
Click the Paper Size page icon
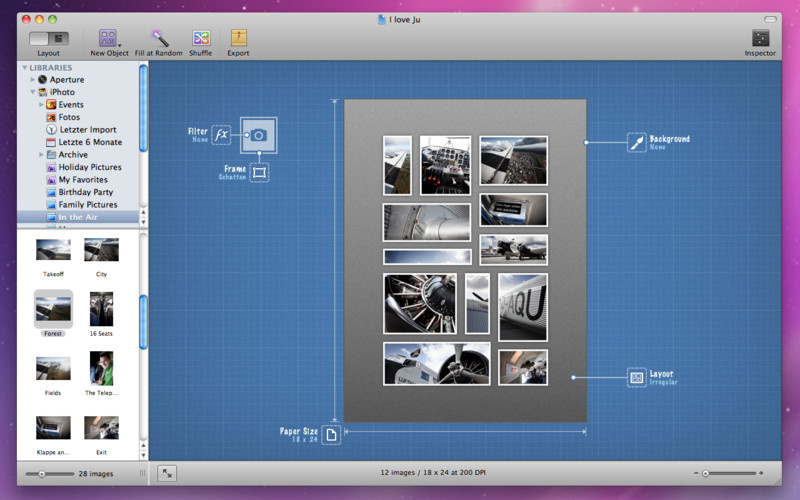pyautogui.click(x=331, y=433)
